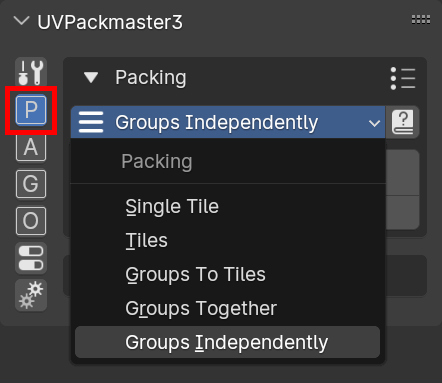Click the dropdown's small chevron arrow

(375, 123)
